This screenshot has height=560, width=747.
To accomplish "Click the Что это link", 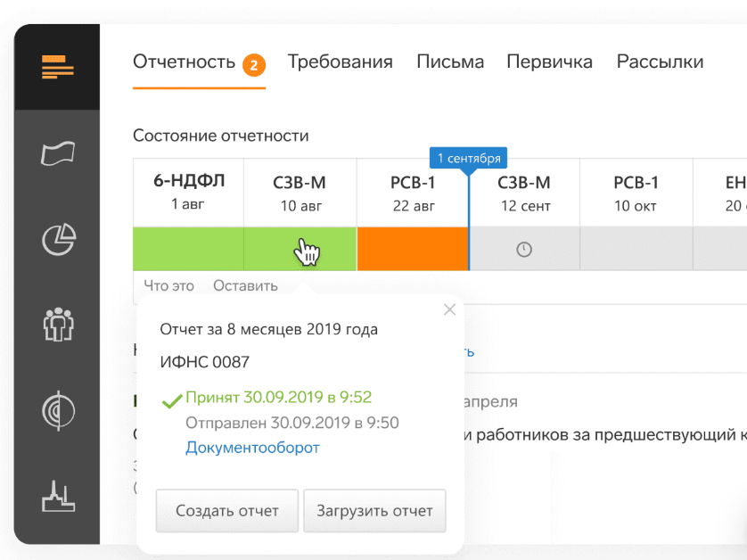I will (169, 286).
